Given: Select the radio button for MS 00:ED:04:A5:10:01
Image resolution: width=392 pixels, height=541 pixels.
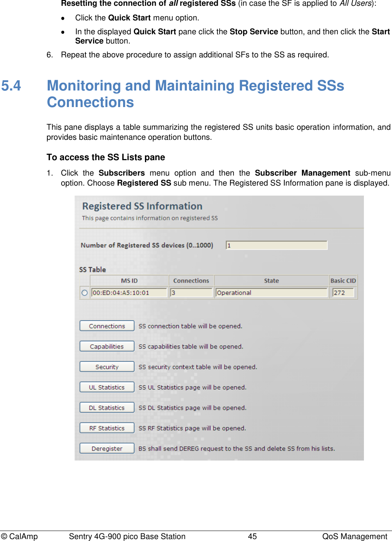Looking at the screenshot, I should (x=85, y=293).
